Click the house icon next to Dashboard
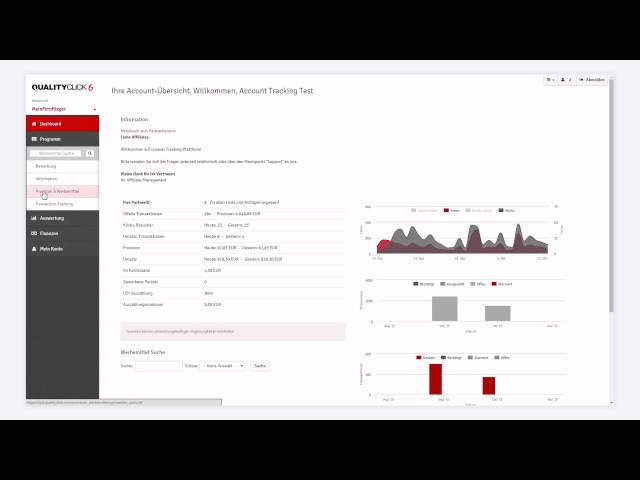This screenshot has height=480, width=640. pyautogui.click(x=34, y=124)
